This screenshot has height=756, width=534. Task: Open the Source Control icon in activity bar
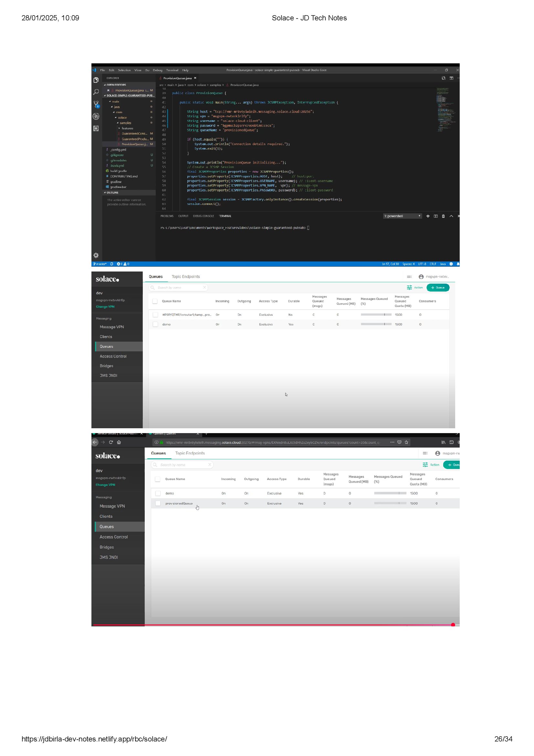click(x=96, y=104)
